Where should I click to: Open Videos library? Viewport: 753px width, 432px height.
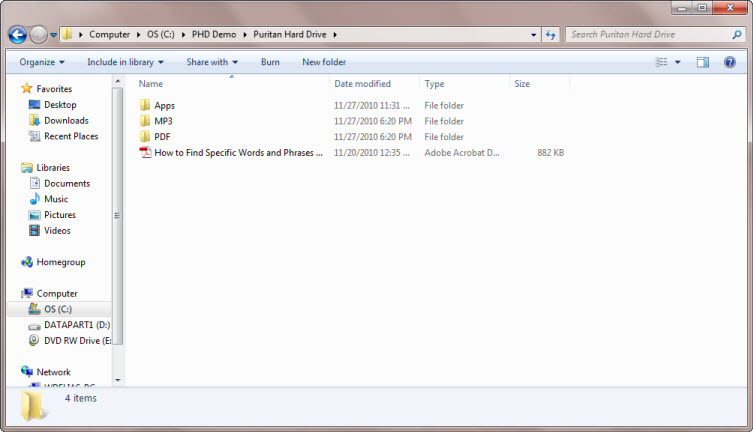point(57,230)
